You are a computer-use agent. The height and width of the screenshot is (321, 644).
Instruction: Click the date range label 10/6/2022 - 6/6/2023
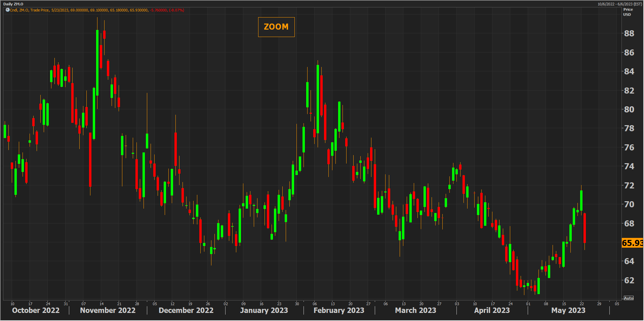(619, 4)
